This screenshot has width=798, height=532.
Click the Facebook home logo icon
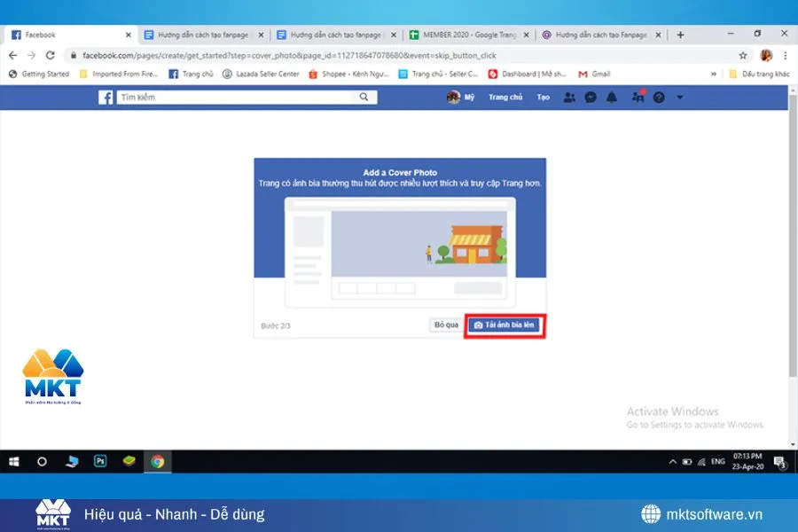pyautogui.click(x=106, y=98)
